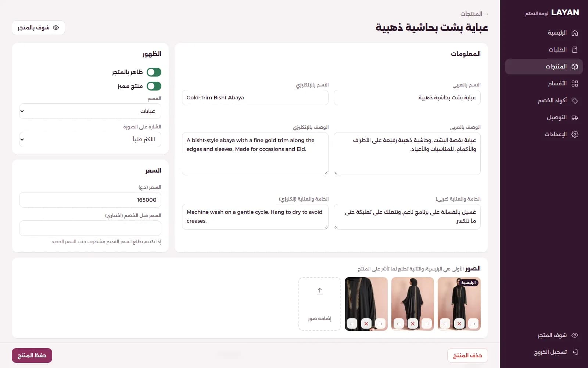Image resolution: width=588 pixels, height=368 pixels.
Task: Click the English name field Gold-Trim Bisht Abaya
Action: (255, 98)
